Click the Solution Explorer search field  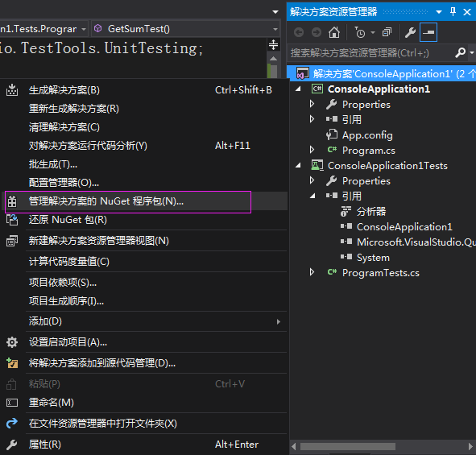[x=370, y=53]
